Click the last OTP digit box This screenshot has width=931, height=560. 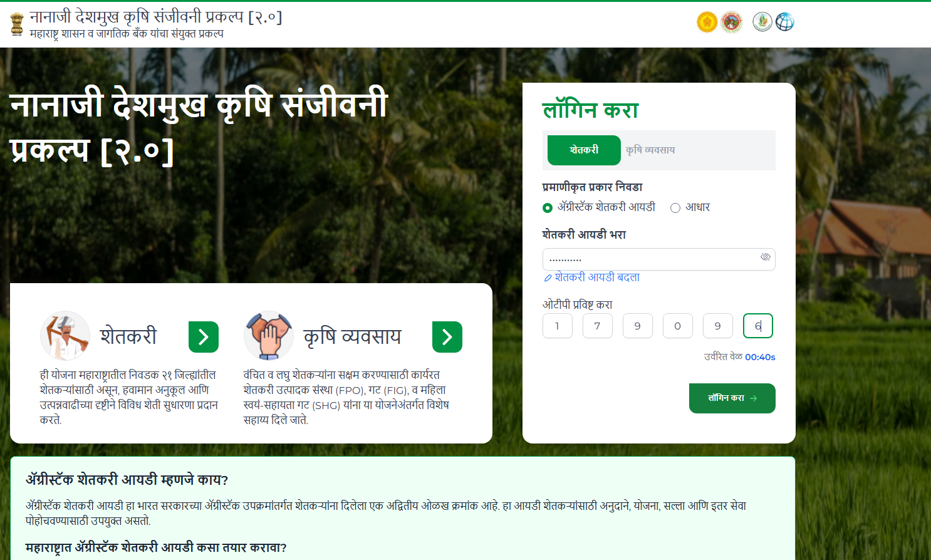click(x=758, y=326)
